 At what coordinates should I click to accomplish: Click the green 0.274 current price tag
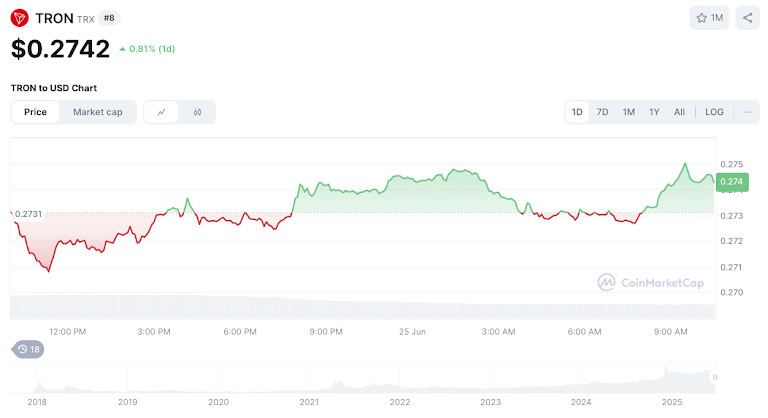732,182
